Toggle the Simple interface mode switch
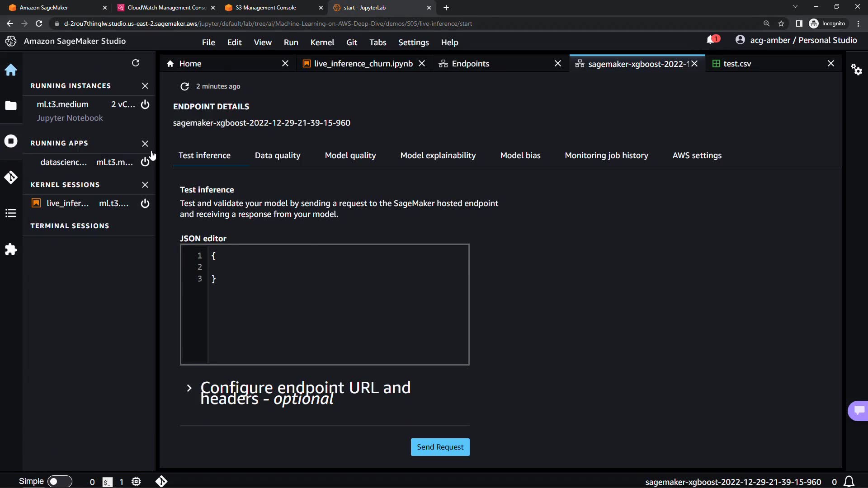Screen dimensions: 868x488 point(59,481)
